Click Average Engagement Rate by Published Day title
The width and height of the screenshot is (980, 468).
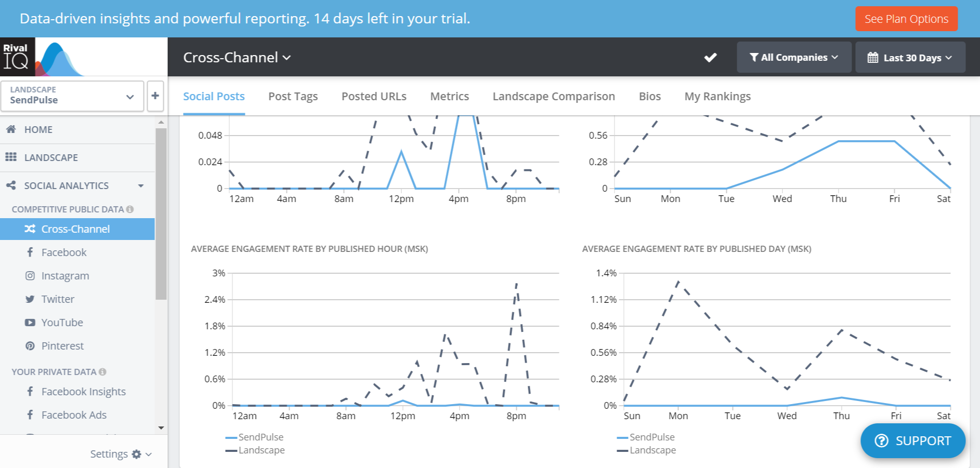pos(697,249)
